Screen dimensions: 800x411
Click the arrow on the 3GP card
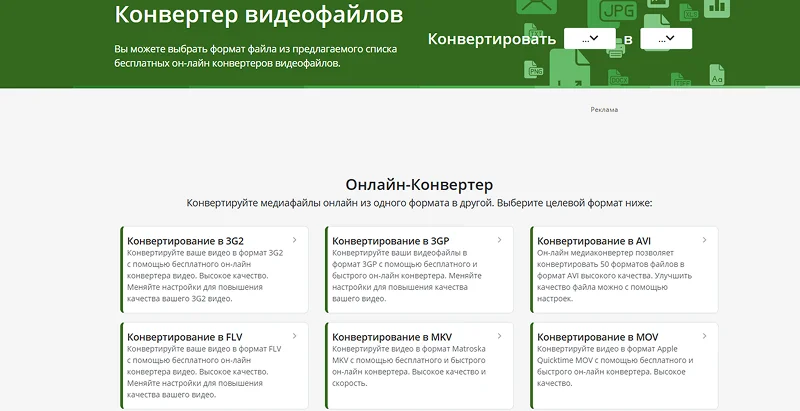(499, 240)
